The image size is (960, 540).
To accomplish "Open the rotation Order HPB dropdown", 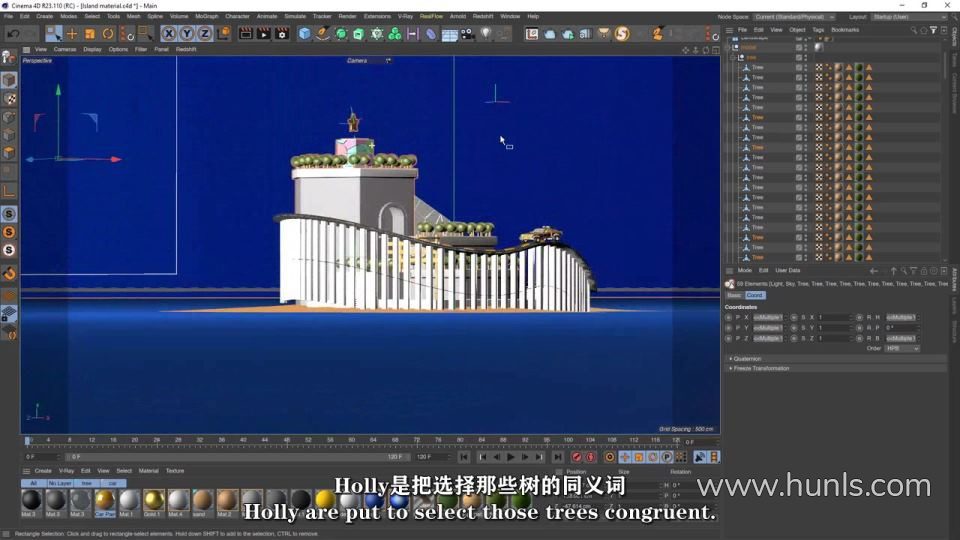I will point(902,348).
